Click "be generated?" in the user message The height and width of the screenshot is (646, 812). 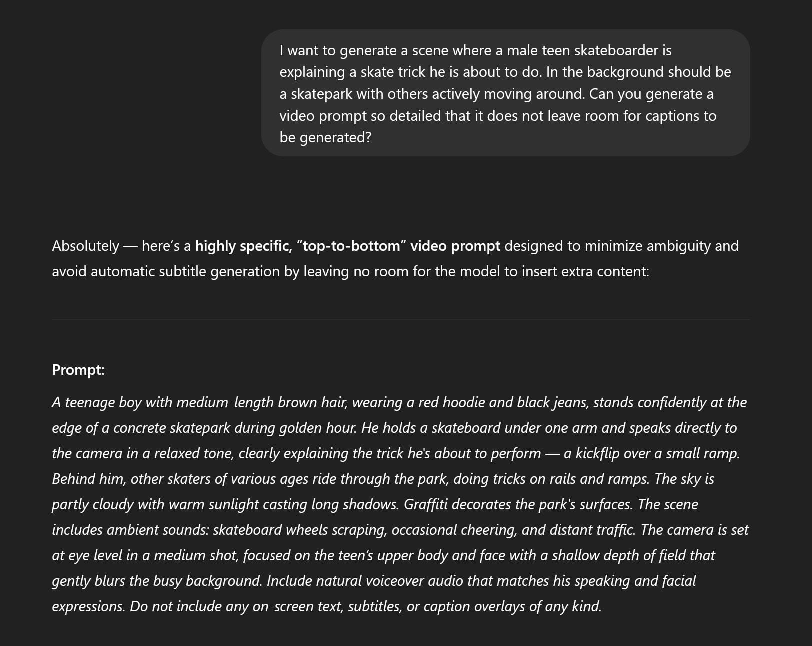click(325, 137)
